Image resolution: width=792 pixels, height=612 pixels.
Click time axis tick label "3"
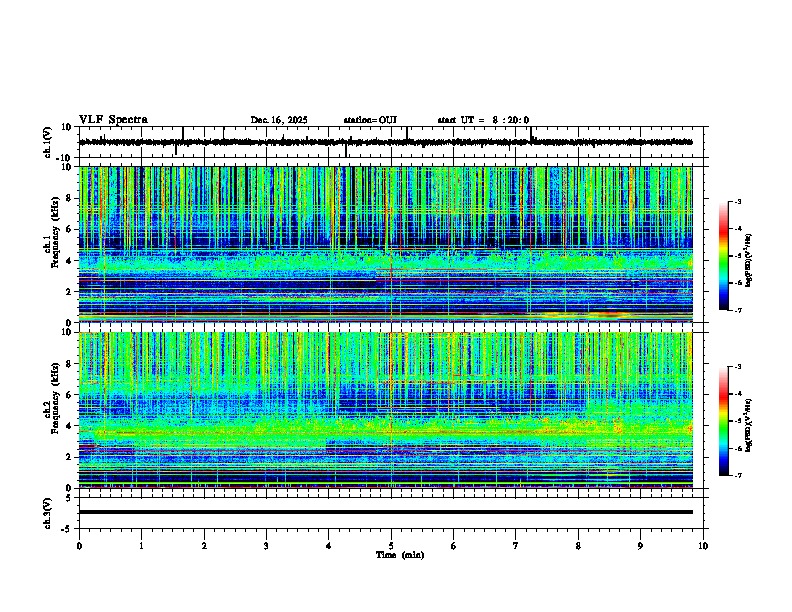[266, 546]
